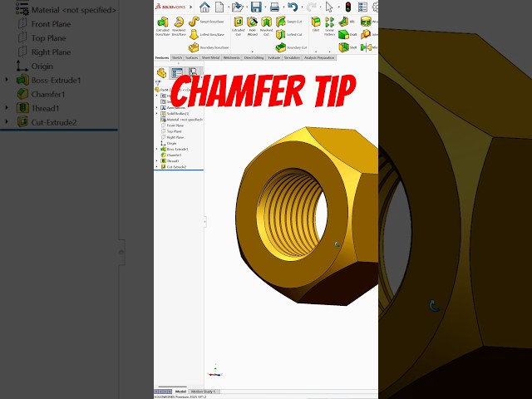Select the Draft feature tool
The width and height of the screenshot is (532, 399).
(x=347, y=34)
